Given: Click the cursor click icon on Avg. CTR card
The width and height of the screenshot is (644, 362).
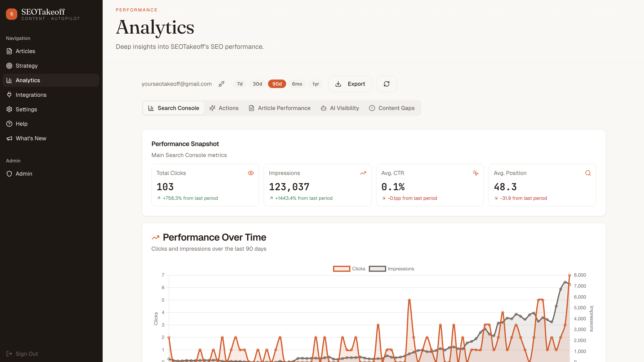Looking at the screenshot, I should pos(475,173).
